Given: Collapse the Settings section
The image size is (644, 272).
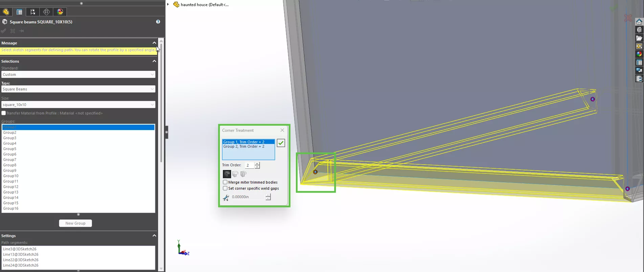Looking at the screenshot, I should 154,236.
